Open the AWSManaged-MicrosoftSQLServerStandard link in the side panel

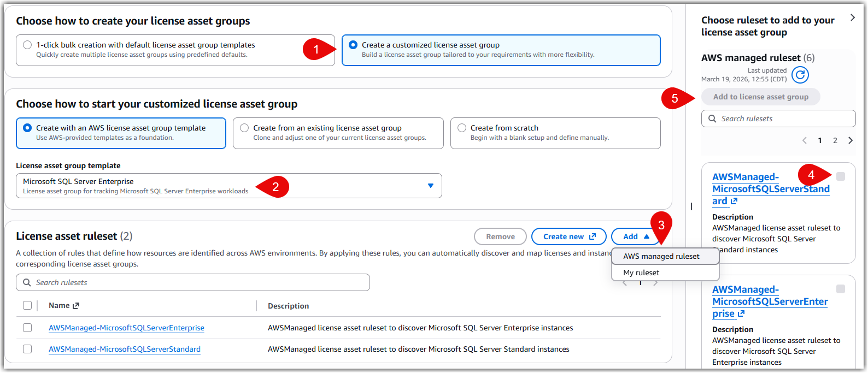(771, 189)
